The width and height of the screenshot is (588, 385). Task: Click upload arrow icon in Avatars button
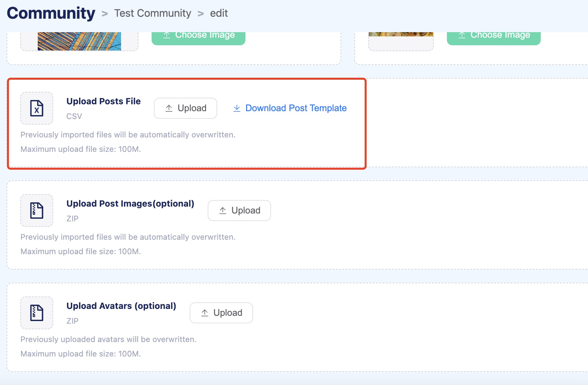click(205, 313)
